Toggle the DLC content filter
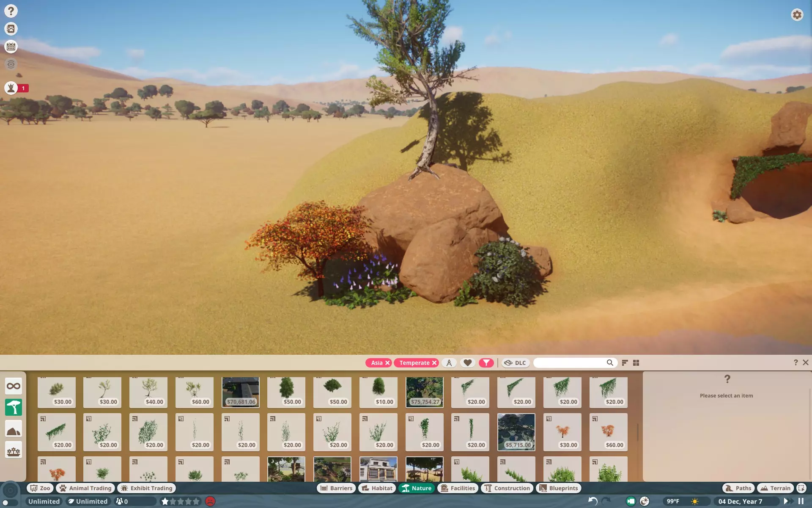Image resolution: width=812 pixels, height=508 pixels. point(516,363)
